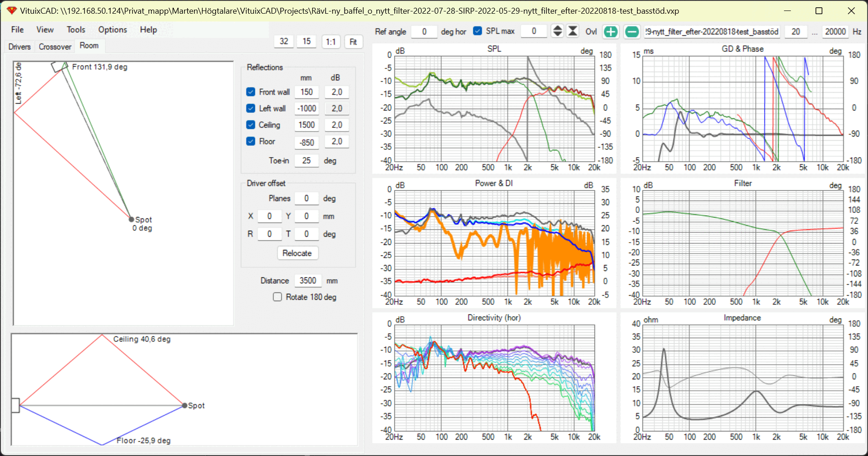Open the Tools menu
This screenshot has height=456, width=868.
(x=76, y=30)
